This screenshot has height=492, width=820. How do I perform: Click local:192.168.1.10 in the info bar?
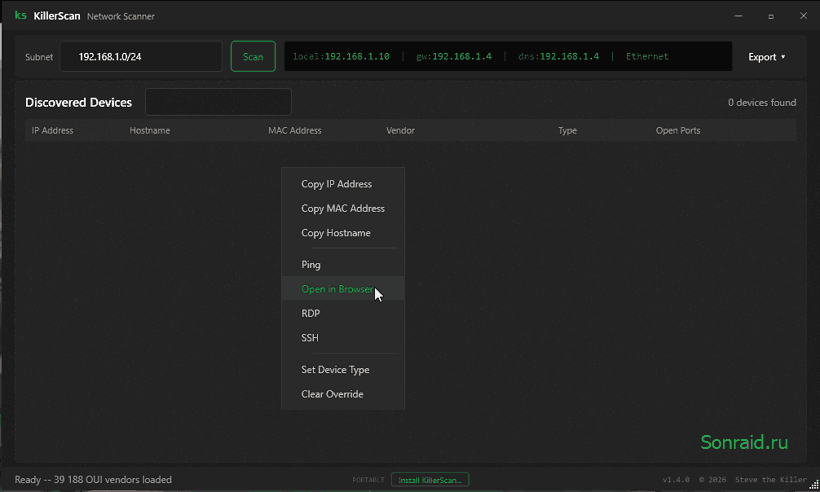pyautogui.click(x=341, y=56)
